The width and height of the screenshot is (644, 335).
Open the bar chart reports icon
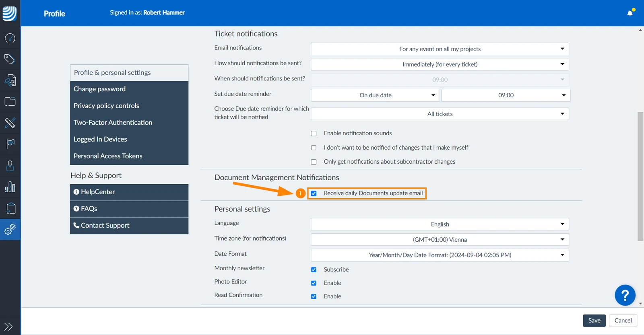(10, 187)
